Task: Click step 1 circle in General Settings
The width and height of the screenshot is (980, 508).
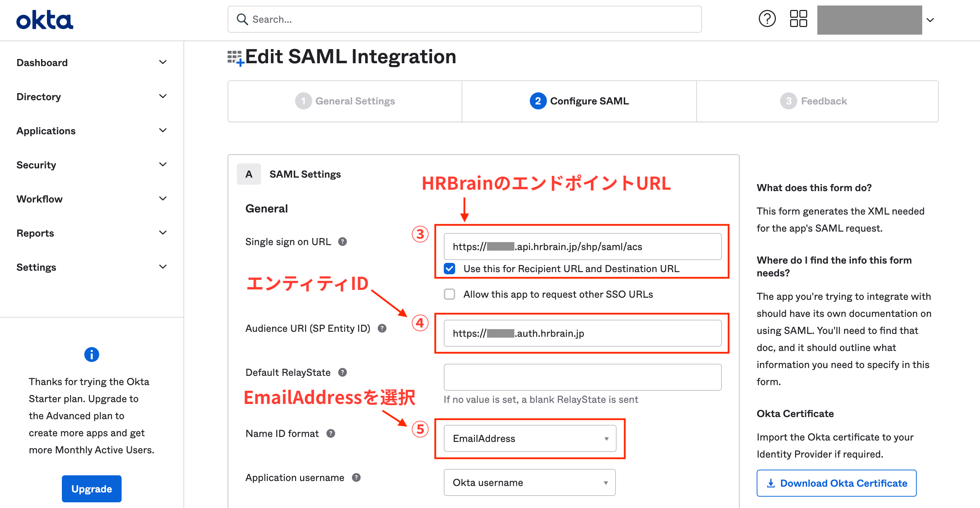Action: point(303,101)
